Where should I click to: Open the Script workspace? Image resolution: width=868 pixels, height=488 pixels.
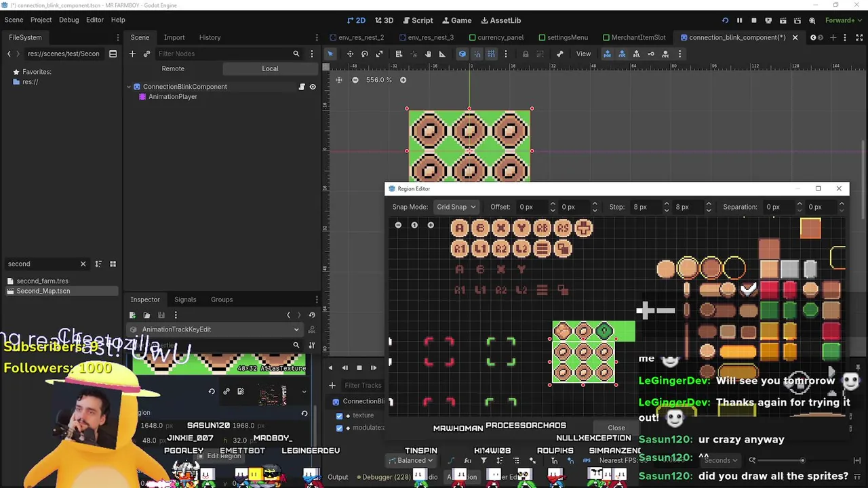click(x=417, y=20)
